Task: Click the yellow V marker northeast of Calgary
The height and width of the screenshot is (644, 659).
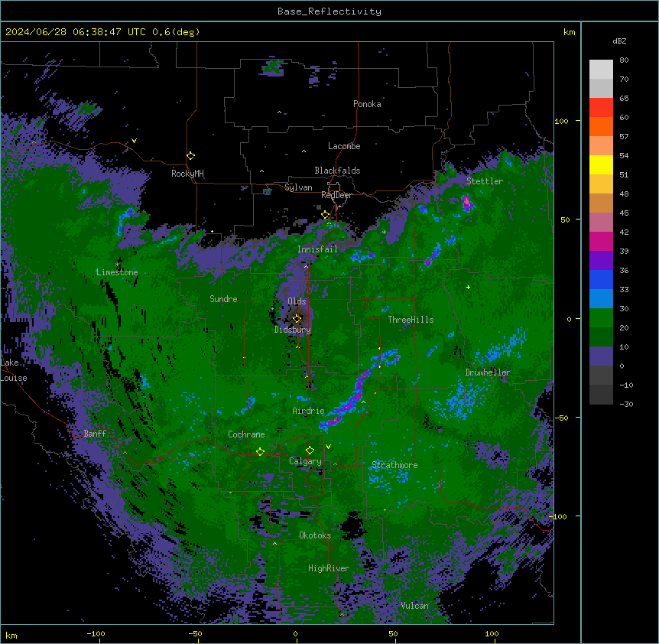Action: [328, 447]
